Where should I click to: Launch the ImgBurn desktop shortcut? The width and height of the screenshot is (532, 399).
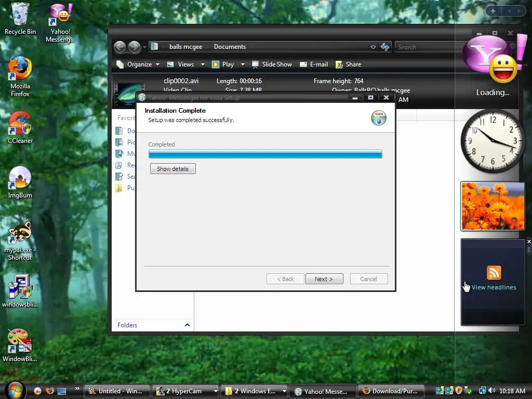(x=20, y=182)
